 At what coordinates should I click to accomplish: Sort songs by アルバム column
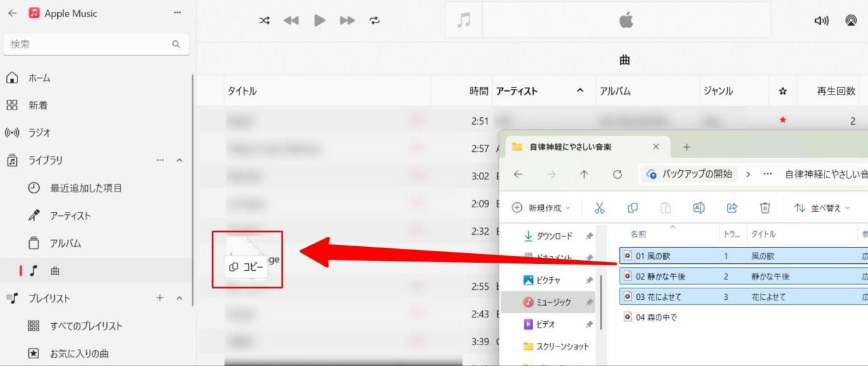(x=615, y=91)
